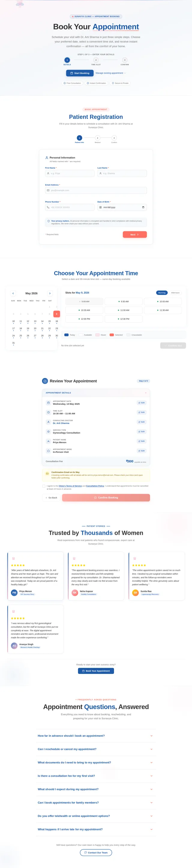Click the Review Your Appointment check icon

pyautogui.click(x=45, y=381)
